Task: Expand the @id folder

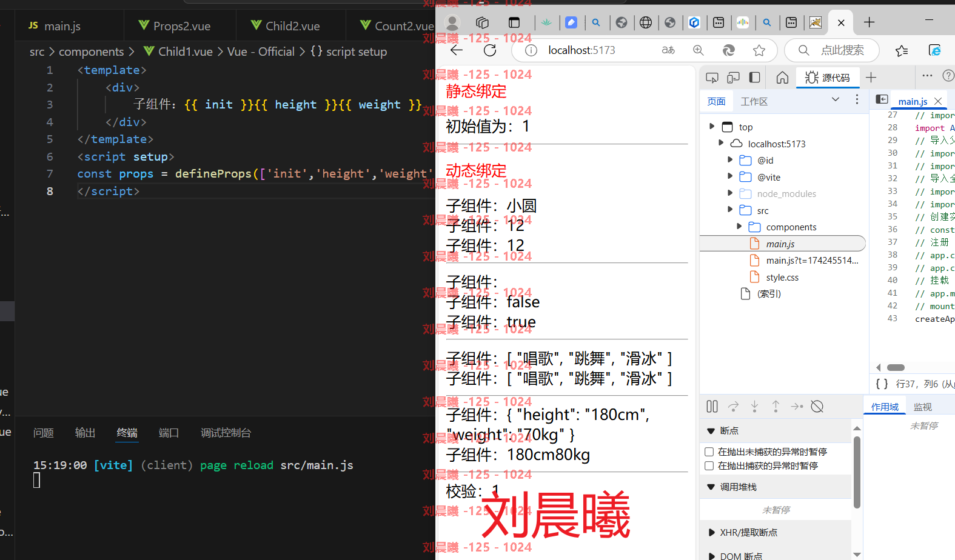Action: [x=730, y=160]
